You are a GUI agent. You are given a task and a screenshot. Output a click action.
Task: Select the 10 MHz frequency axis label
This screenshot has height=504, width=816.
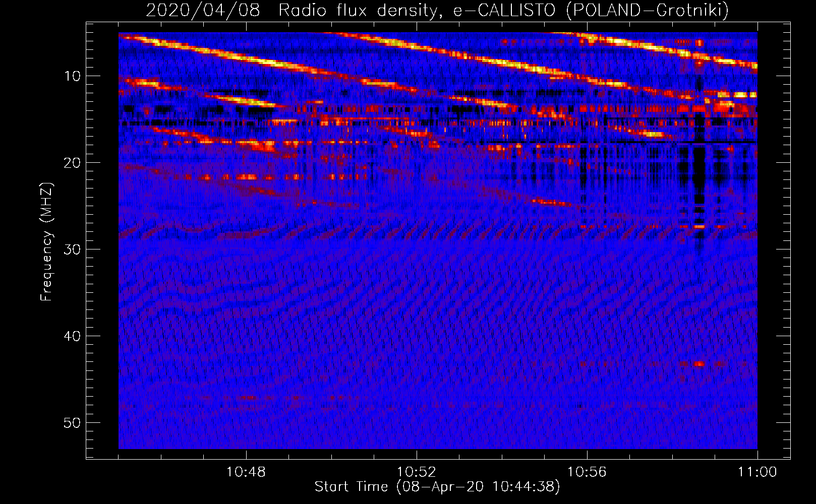click(x=73, y=76)
